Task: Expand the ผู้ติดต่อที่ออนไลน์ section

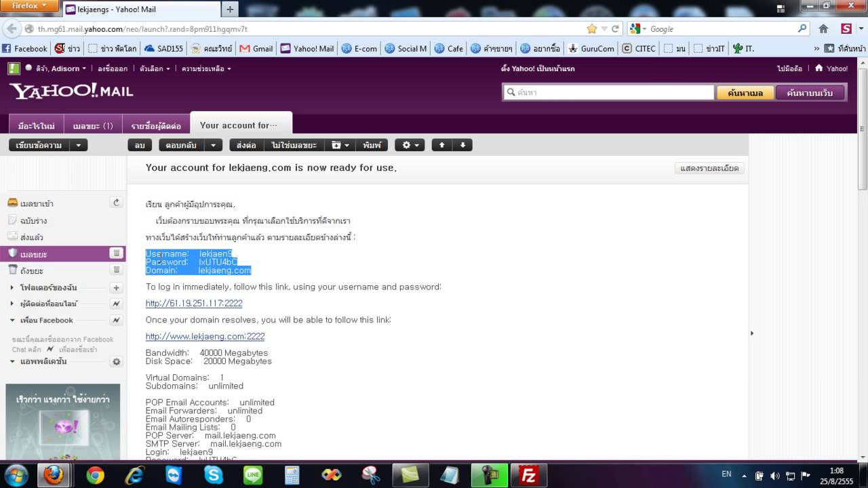Action: point(12,304)
